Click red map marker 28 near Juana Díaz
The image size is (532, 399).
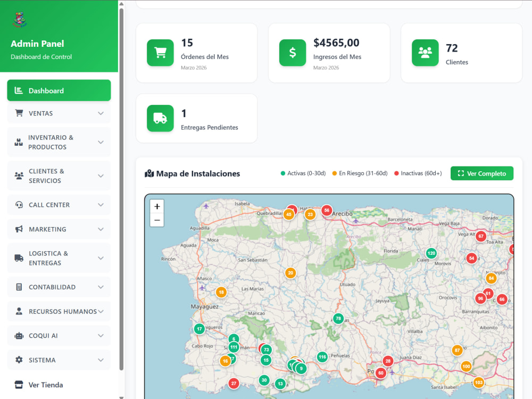(388, 361)
